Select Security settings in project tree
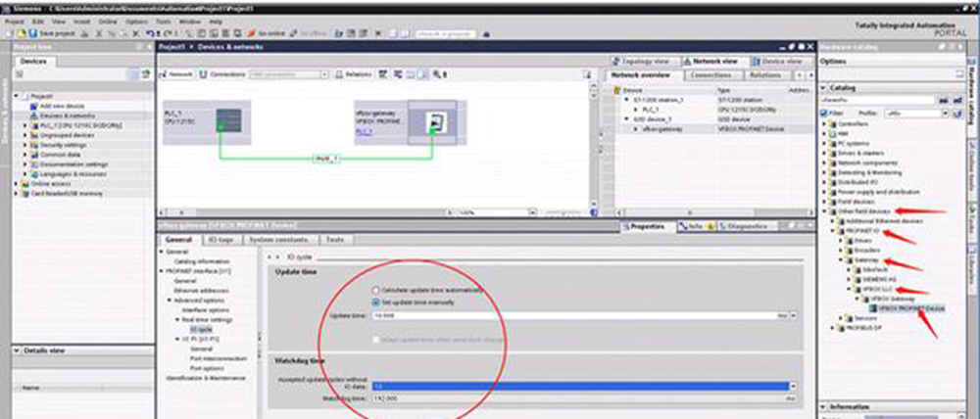 pos(65,145)
